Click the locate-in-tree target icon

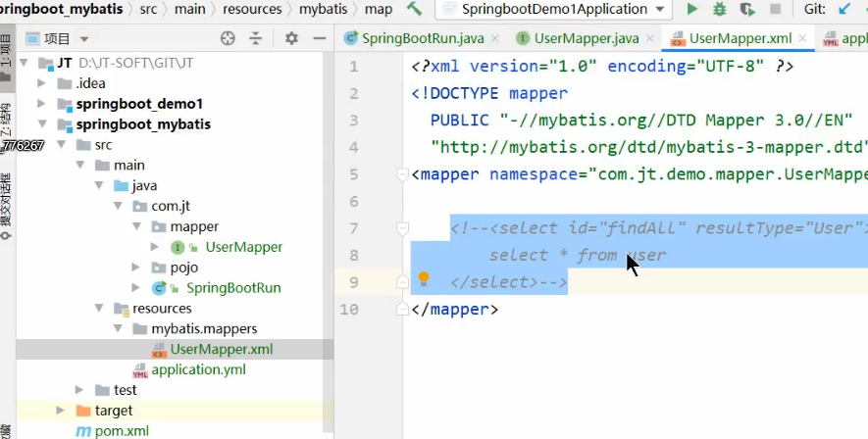228,38
